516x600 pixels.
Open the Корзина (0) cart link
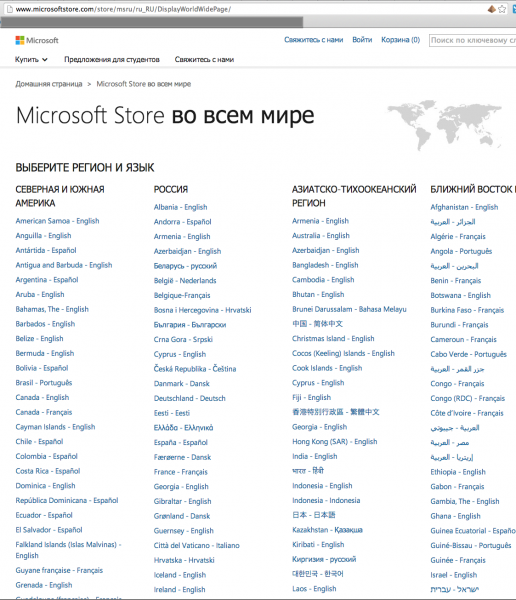point(400,39)
